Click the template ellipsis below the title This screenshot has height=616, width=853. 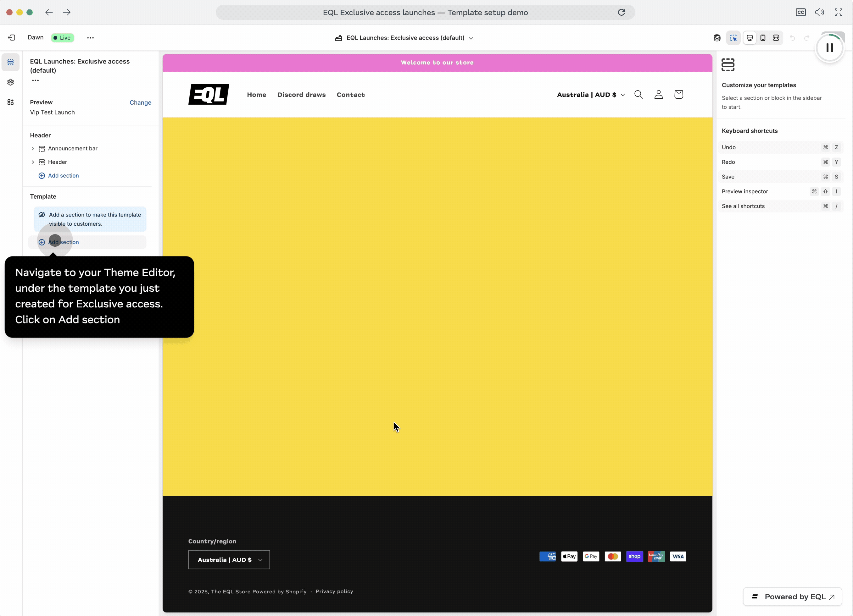35,80
